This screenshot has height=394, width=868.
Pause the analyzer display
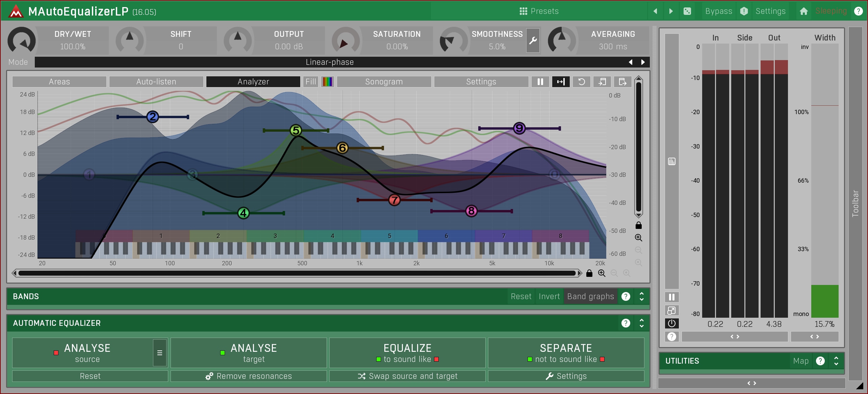540,82
